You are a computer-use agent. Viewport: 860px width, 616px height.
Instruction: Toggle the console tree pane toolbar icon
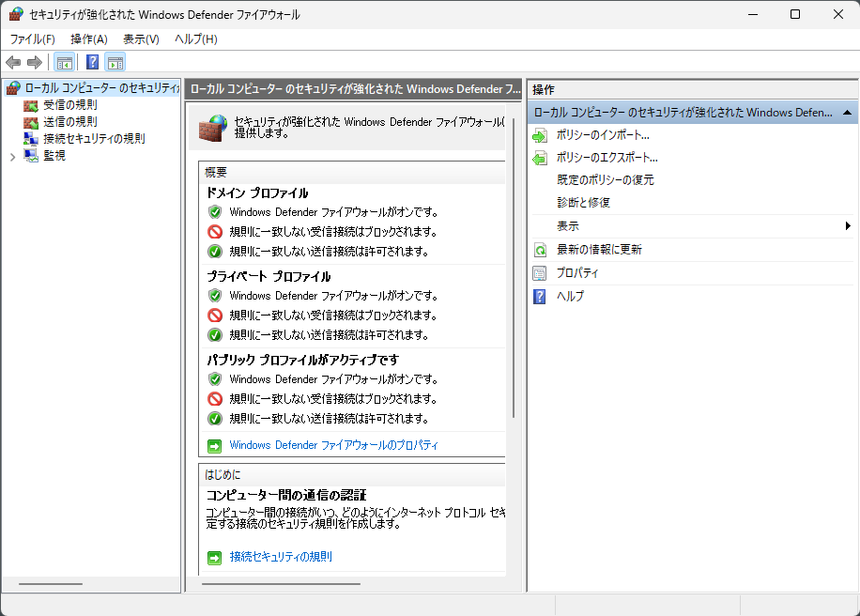(64, 63)
